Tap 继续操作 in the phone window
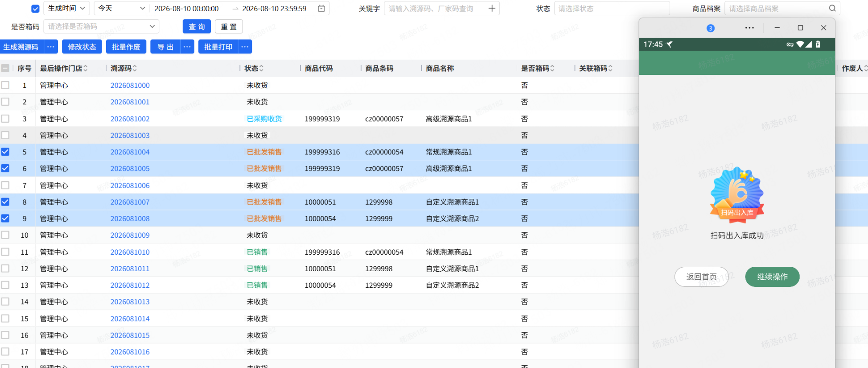 [x=772, y=277]
